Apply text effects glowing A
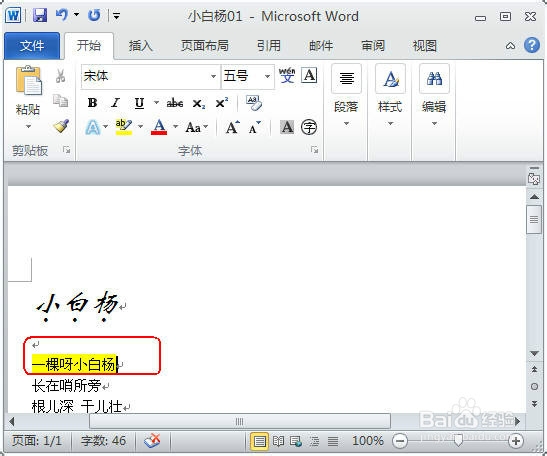The width and height of the screenshot is (547, 456). pos(93,127)
